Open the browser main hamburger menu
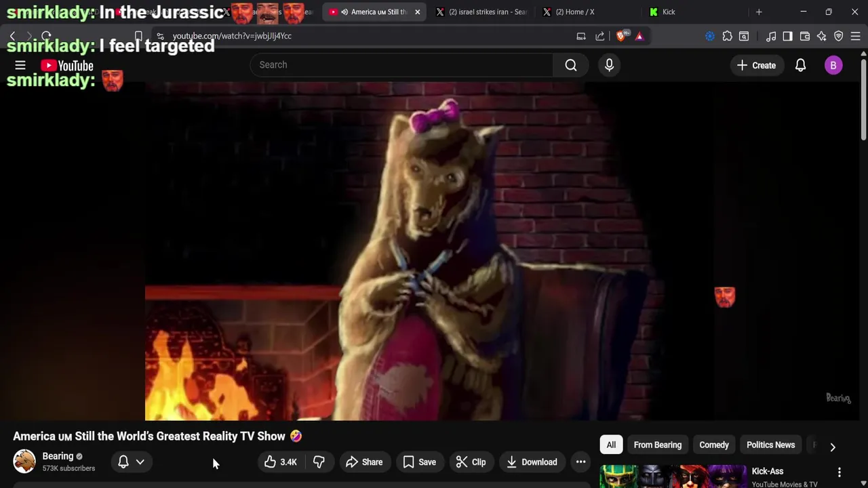The height and width of the screenshot is (488, 868). tap(856, 36)
